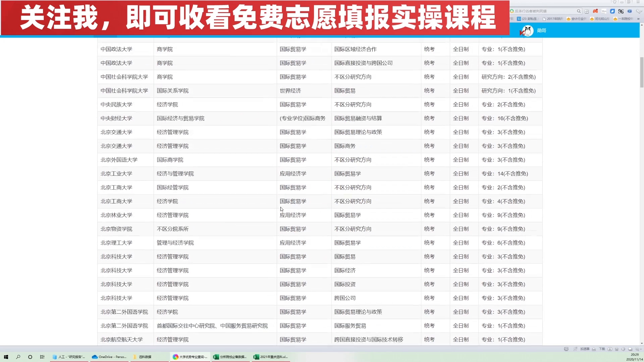Image resolution: width=644 pixels, height=362 pixels.
Task: Click the trash bin icon in status bar
Action: tap(616, 349)
